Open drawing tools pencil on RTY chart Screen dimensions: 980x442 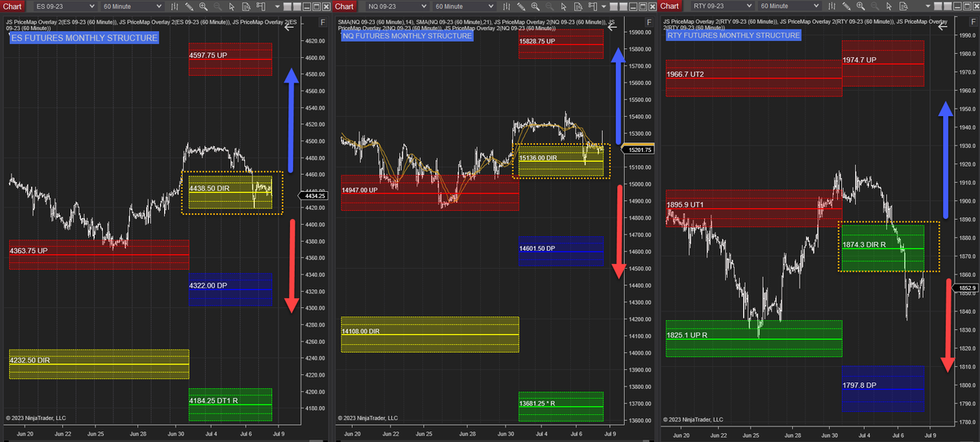coord(846,7)
